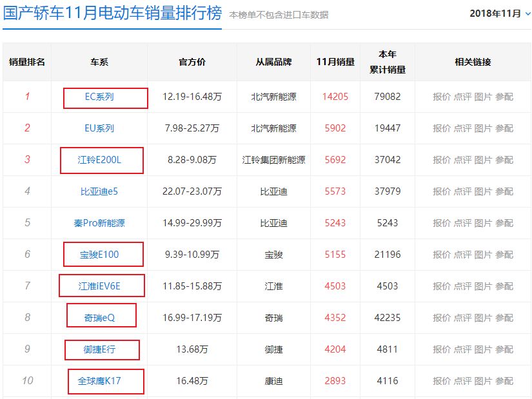Open the 全球鹰K17 car series link

click(x=99, y=381)
